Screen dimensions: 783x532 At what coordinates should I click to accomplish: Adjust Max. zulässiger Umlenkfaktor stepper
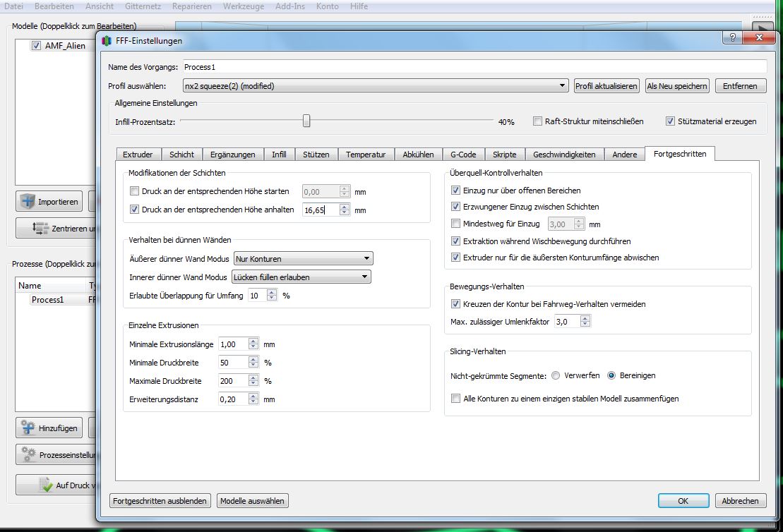(586, 322)
